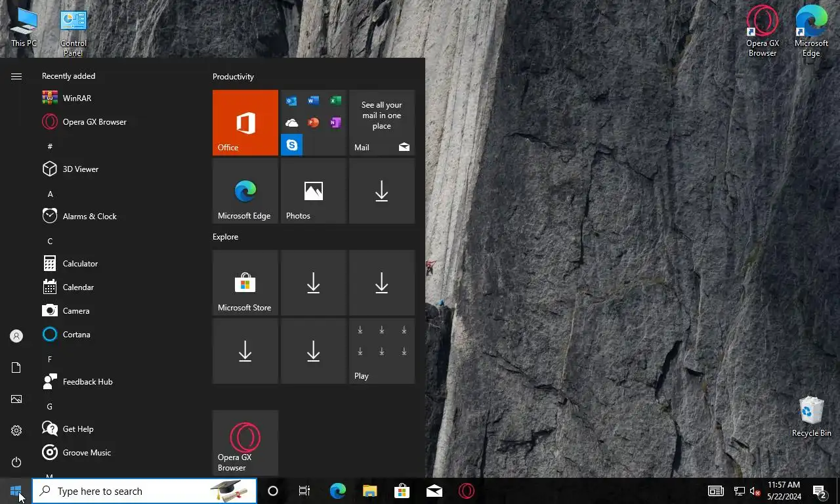Open News and interests taskbar icon
Image resolution: width=840 pixels, height=504 pixels.
click(716, 491)
